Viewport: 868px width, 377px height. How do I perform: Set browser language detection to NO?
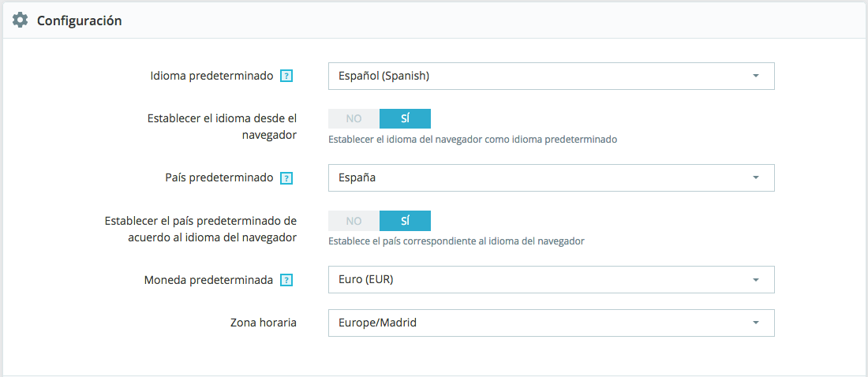[x=354, y=118]
